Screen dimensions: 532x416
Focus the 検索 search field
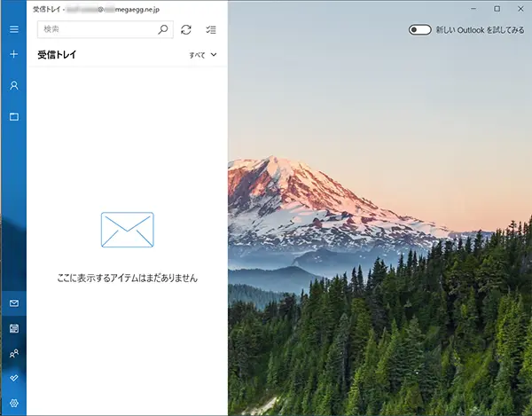point(106,29)
